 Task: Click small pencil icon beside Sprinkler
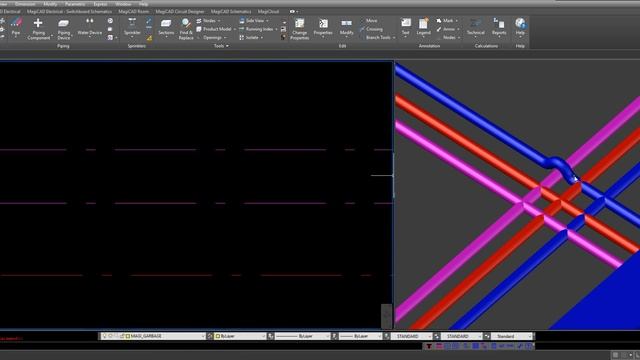tap(149, 21)
